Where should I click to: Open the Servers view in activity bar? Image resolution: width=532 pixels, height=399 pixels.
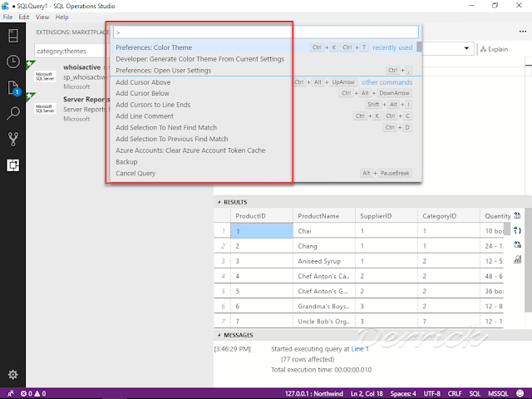13,35
